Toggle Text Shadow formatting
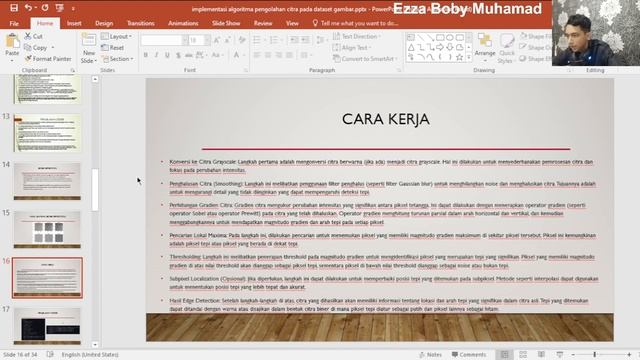This screenshot has width=640, height=360. 178,55
